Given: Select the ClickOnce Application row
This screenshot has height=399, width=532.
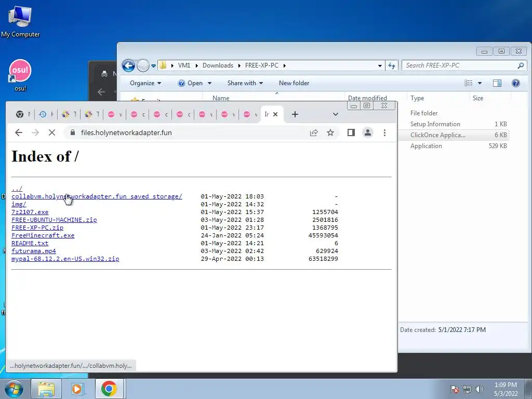Looking at the screenshot, I should 454,135.
